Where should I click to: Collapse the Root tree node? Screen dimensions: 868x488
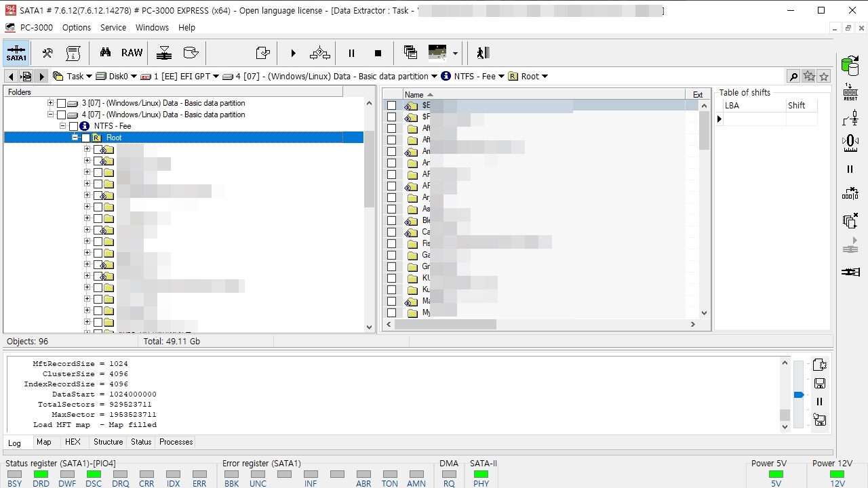[75, 138]
